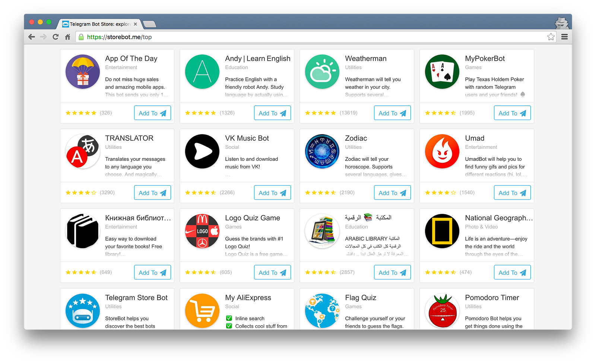Open the Arabic Library books icon
596x364 pixels.
(x=322, y=231)
